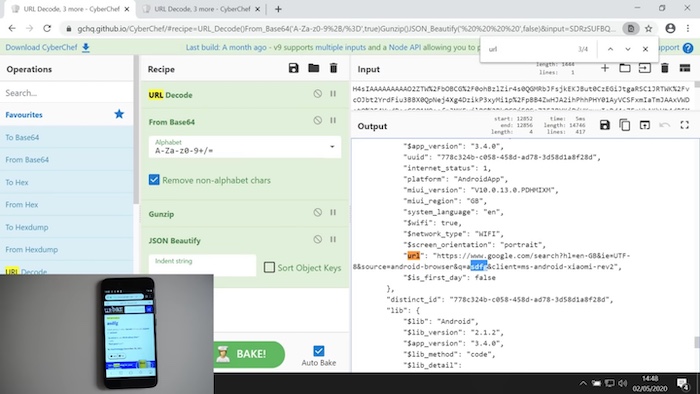Go to previous find match

tap(610, 49)
